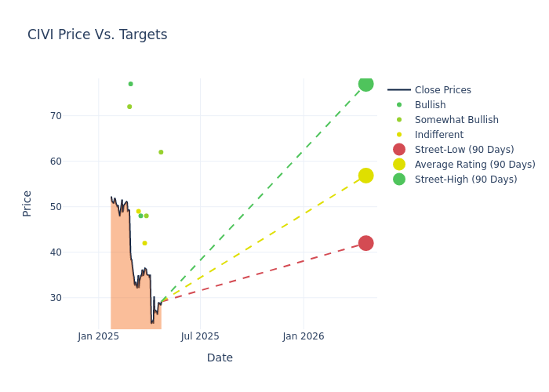Click the Jul 2025 axis tick label
549x392 pixels.
click(x=200, y=336)
